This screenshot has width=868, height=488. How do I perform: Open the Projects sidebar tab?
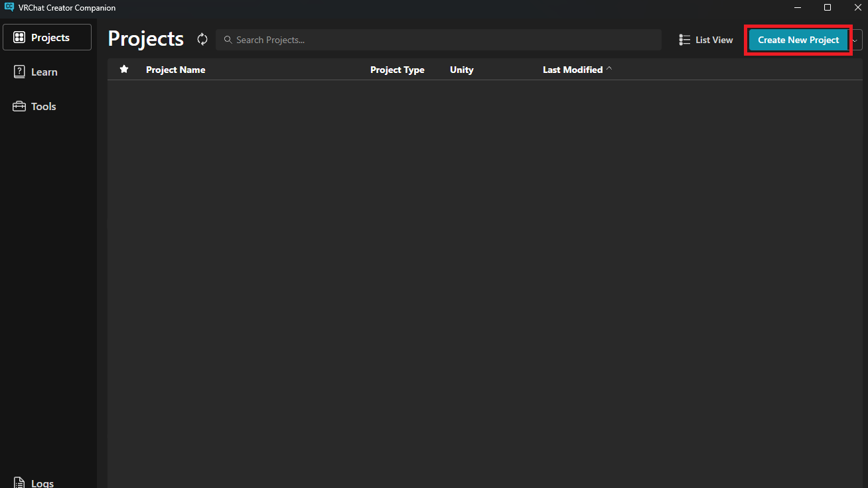47,37
